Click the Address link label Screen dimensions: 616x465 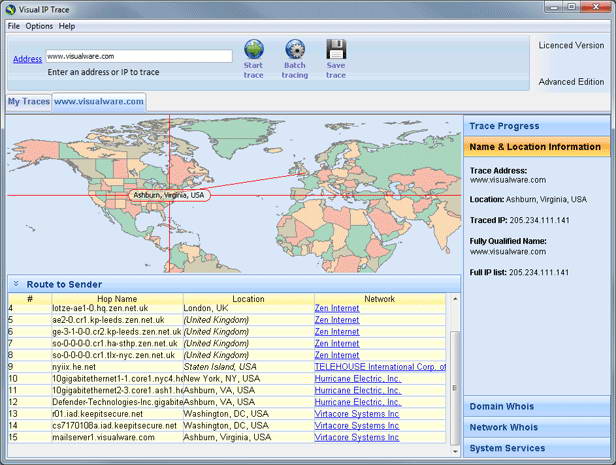27,59
